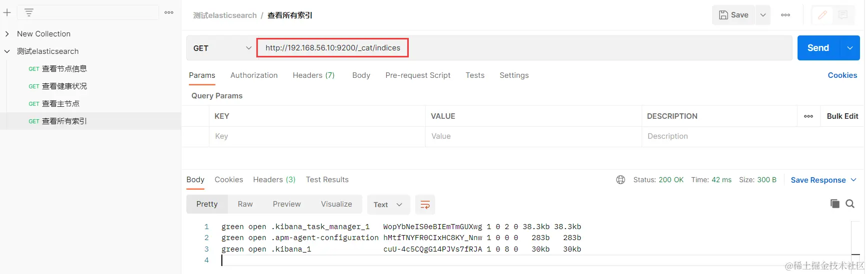Click the Status: 200 OK text
This screenshot has height=274, width=868.
(x=658, y=180)
